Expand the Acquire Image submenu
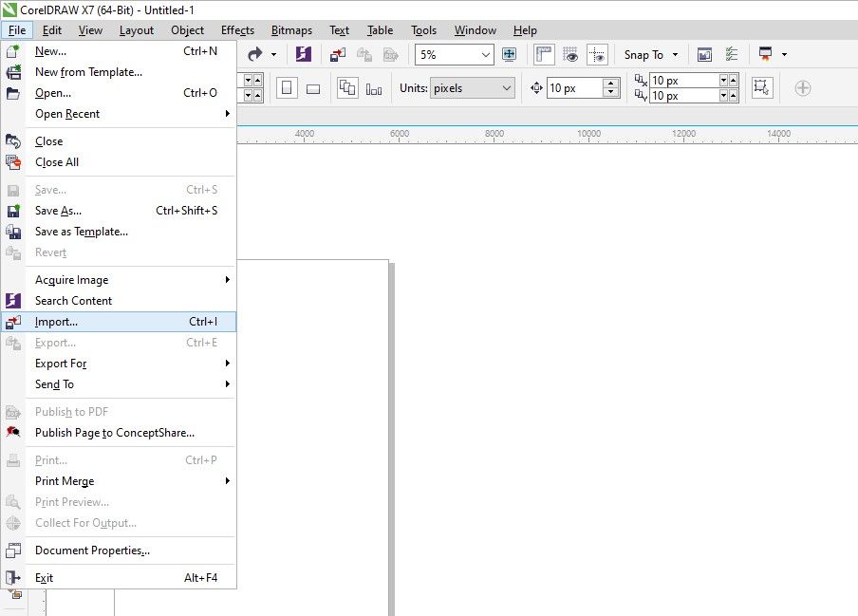The image size is (858, 616). pyautogui.click(x=119, y=280)
